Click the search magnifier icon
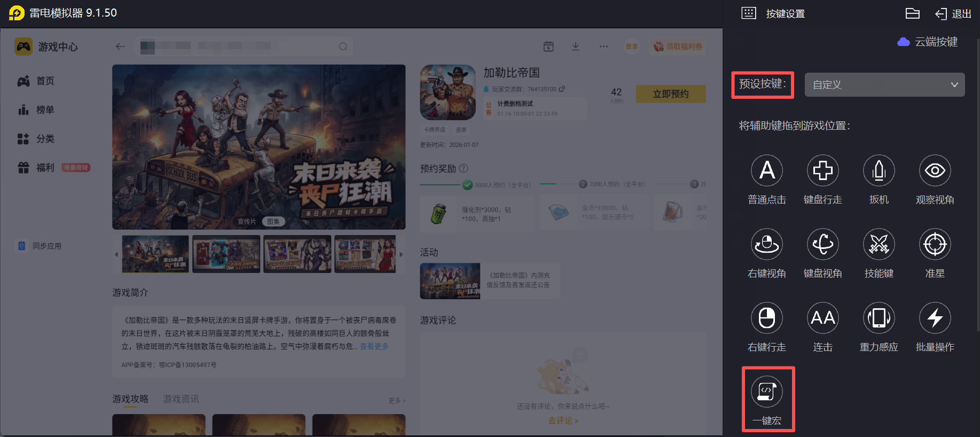Viewport: 980px width, 437px height. 343,46
